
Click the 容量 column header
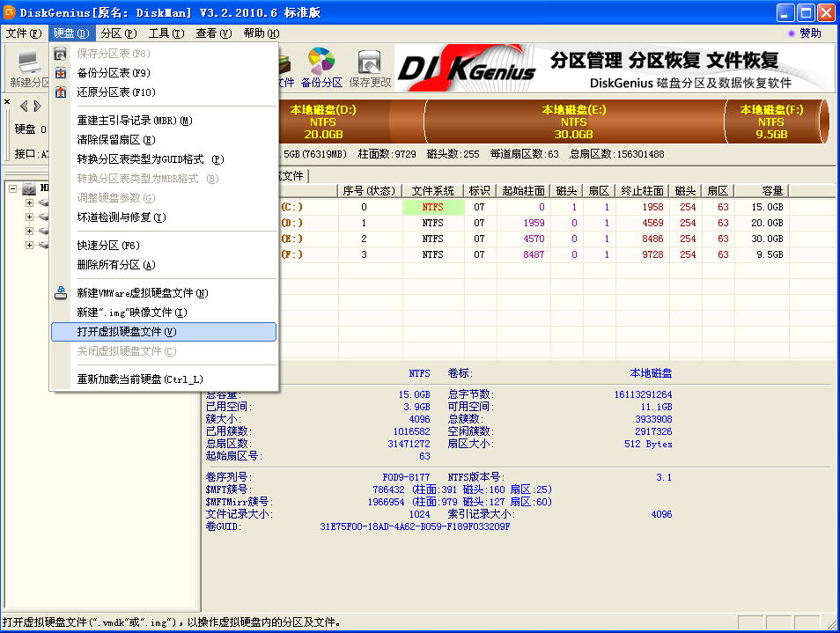762,191
